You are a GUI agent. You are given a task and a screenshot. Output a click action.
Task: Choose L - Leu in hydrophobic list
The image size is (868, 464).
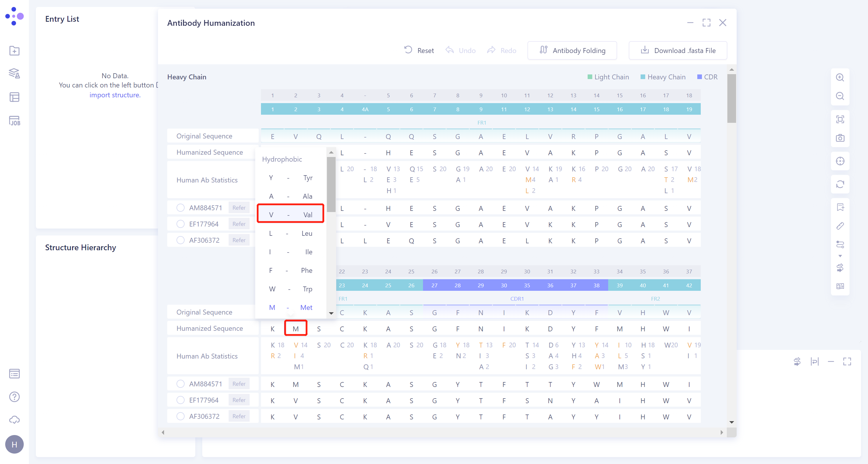pyautogui.click(x=290, y=233)
